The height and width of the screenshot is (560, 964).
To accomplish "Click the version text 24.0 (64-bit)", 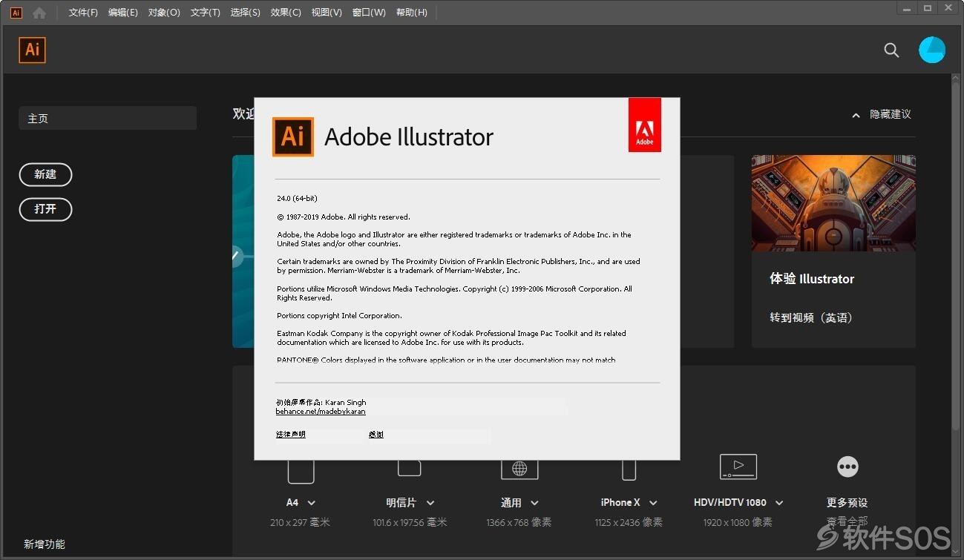I will [297, 199].
